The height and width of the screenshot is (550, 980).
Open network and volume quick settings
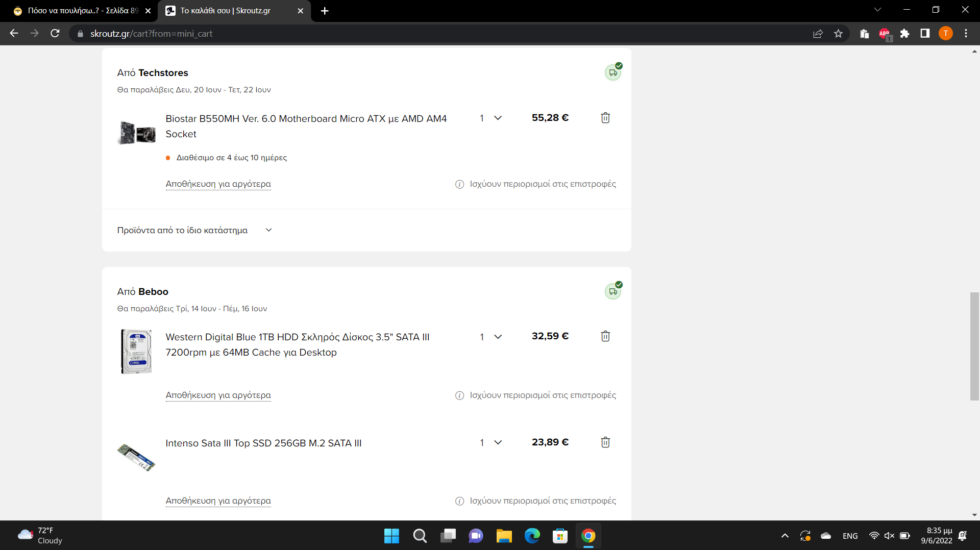tap(889, 536)
